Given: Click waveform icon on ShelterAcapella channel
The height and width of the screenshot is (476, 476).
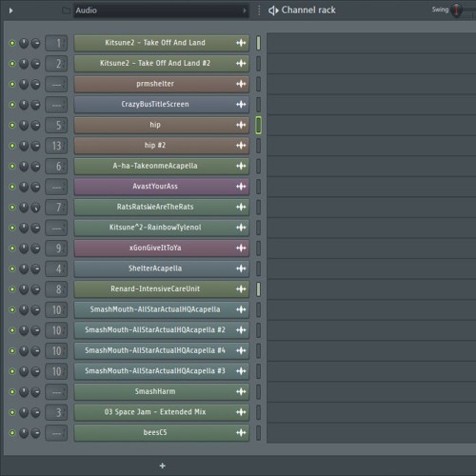Looking at the screenshot, I should tap(241, 268).
